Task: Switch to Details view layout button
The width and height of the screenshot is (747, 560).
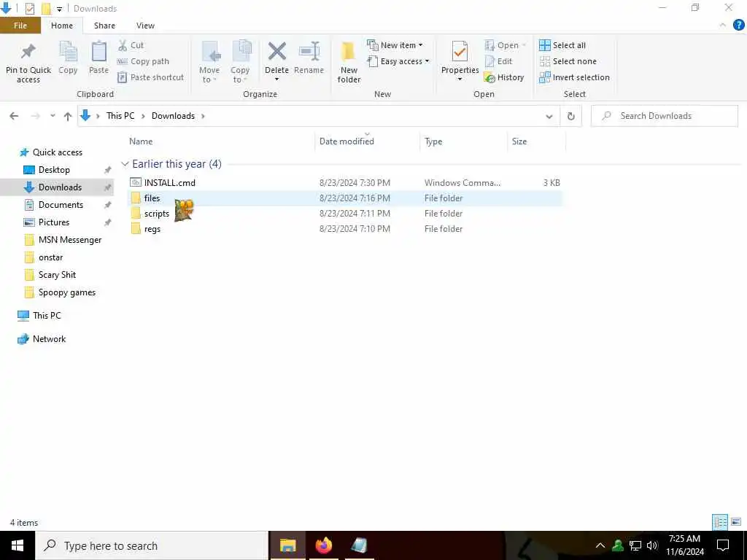Action: pos(720,522)
